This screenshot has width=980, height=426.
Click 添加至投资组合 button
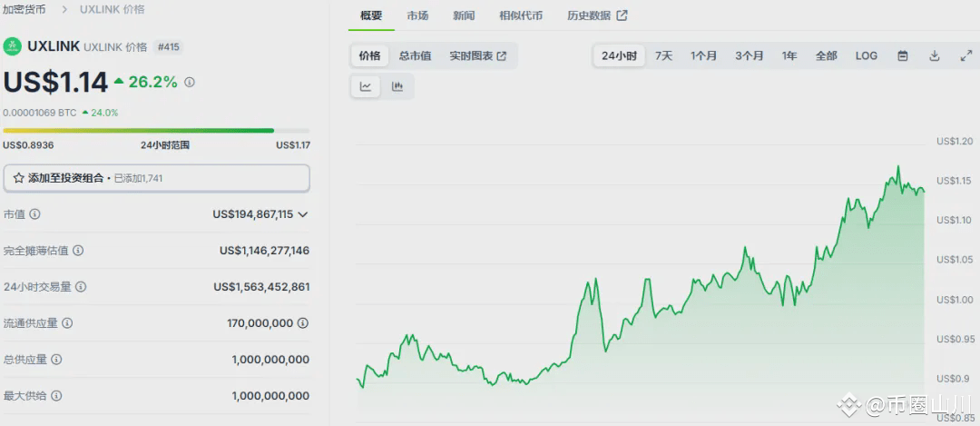click(157, 178)
